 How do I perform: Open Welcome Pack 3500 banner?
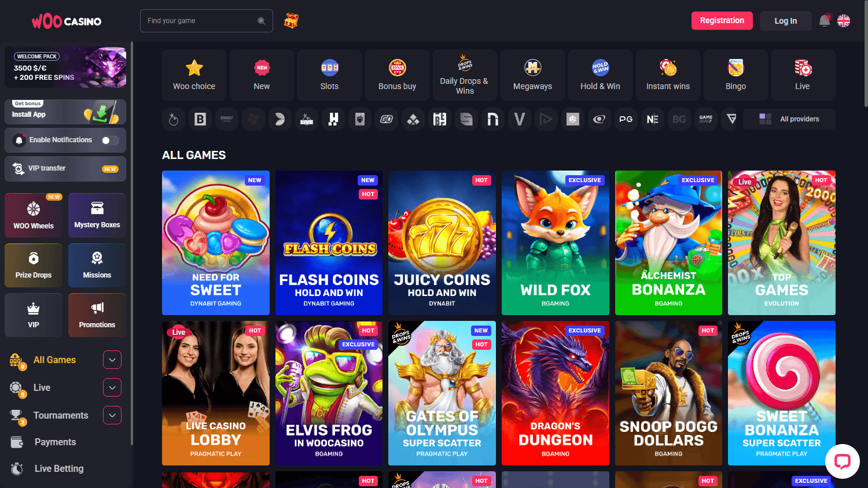(65, 67)
